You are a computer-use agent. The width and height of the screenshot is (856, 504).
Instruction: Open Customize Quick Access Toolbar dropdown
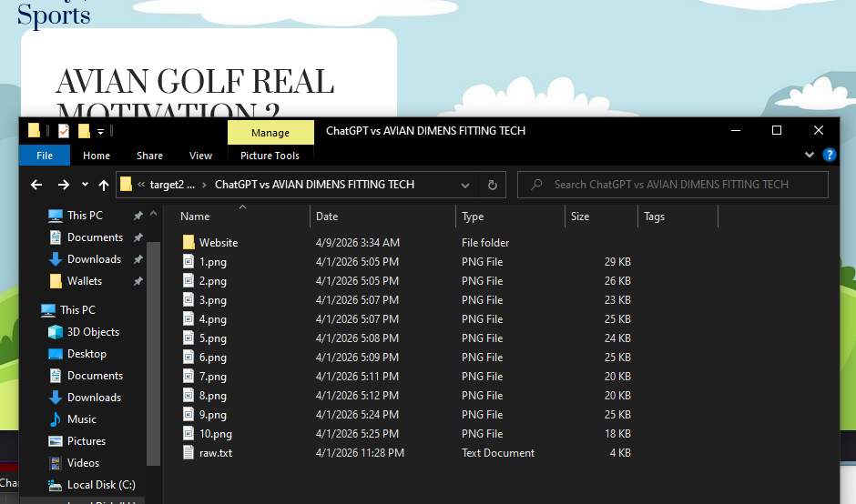(x=101, y=131)
